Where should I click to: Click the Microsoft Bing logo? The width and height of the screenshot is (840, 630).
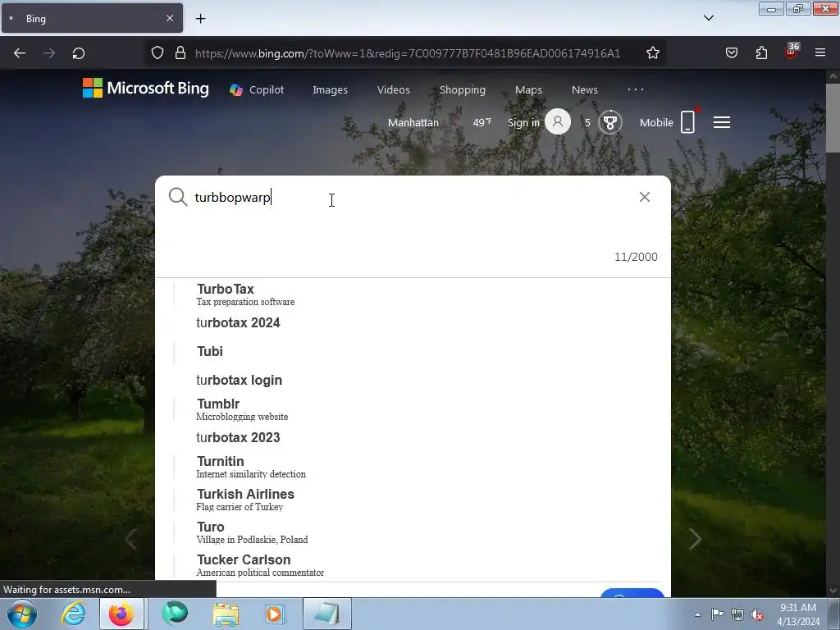(x=146, y=89)
